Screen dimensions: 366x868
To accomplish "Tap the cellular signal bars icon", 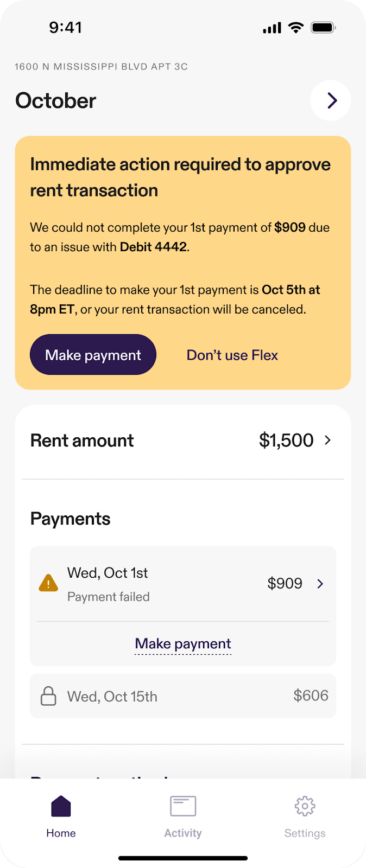I will coord(272,28).
